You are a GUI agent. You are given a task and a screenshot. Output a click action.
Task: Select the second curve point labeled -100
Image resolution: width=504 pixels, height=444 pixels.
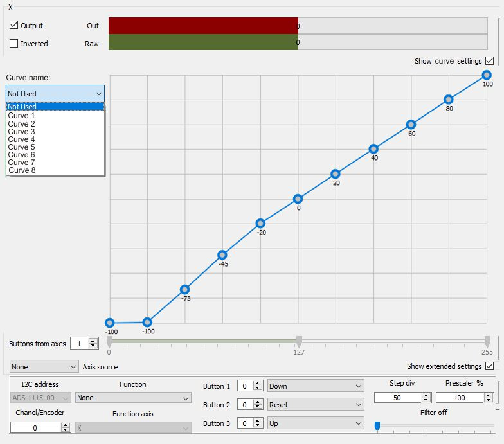coord(147,323)
